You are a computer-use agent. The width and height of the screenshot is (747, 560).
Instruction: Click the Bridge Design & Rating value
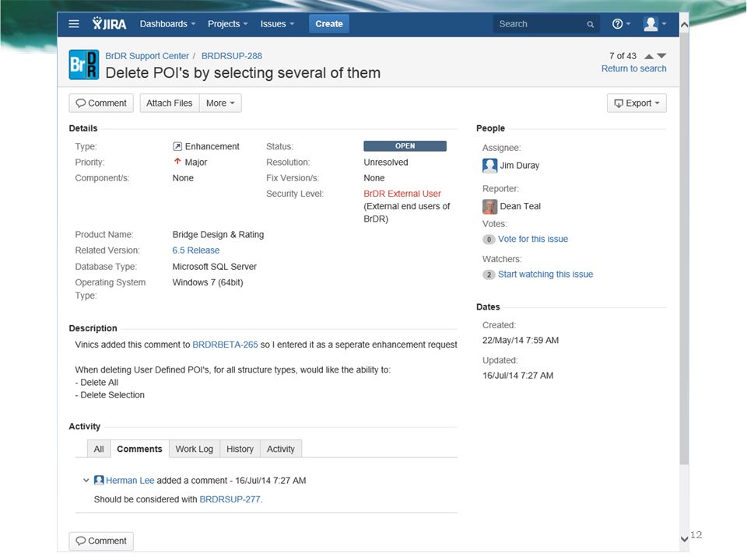point(218,235)
